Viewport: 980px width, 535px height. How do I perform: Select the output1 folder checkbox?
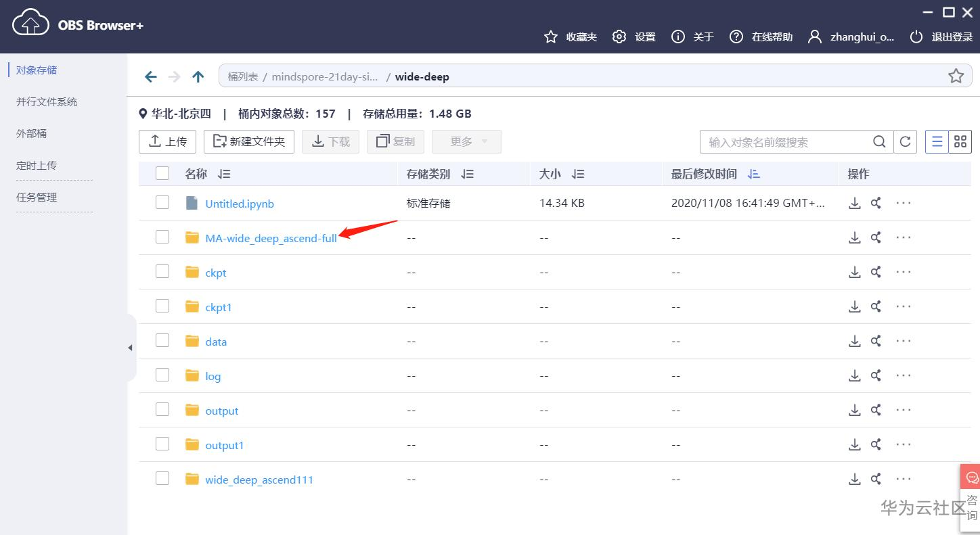pyautogui.click(x=162, y=444)
